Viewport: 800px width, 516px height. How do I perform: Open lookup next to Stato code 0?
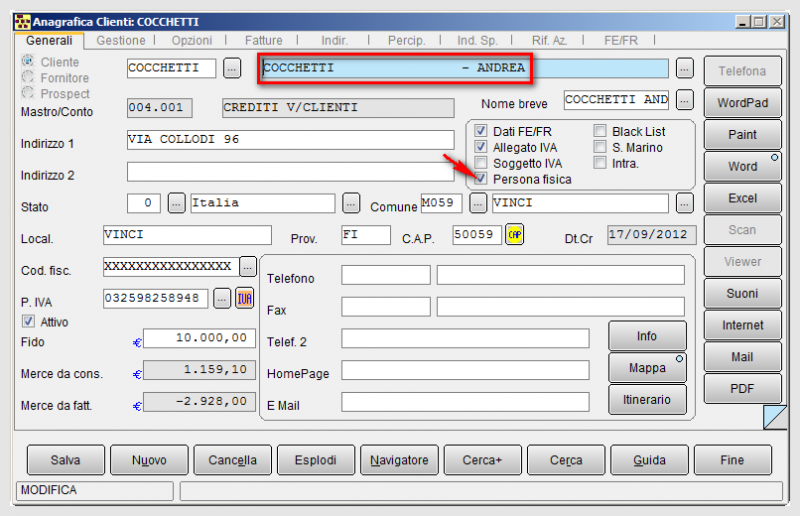point(177,203)
